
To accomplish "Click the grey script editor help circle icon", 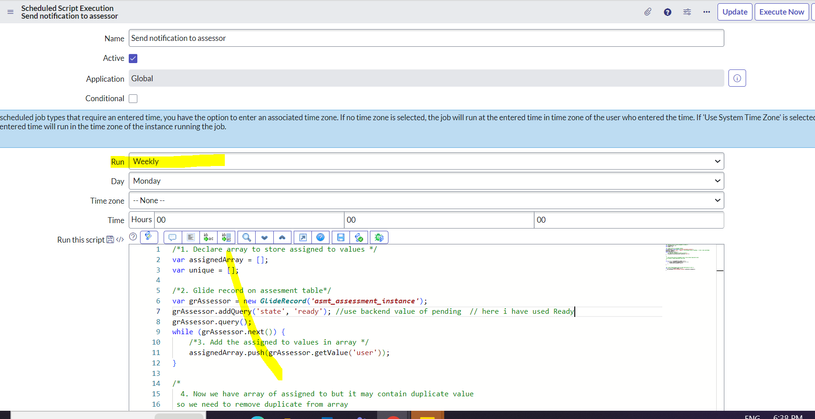I will [133, 237].
